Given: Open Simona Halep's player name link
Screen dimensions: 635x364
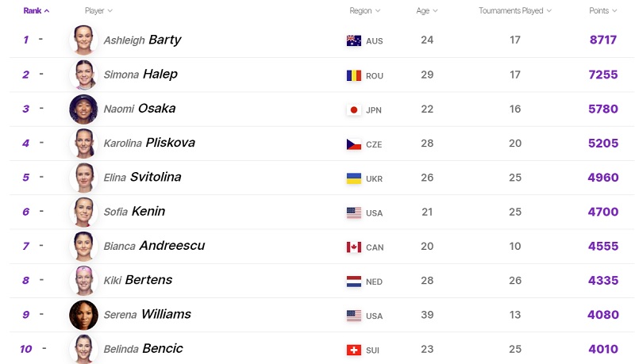Looking at the screenshot, I should click(x=140, y=75).
